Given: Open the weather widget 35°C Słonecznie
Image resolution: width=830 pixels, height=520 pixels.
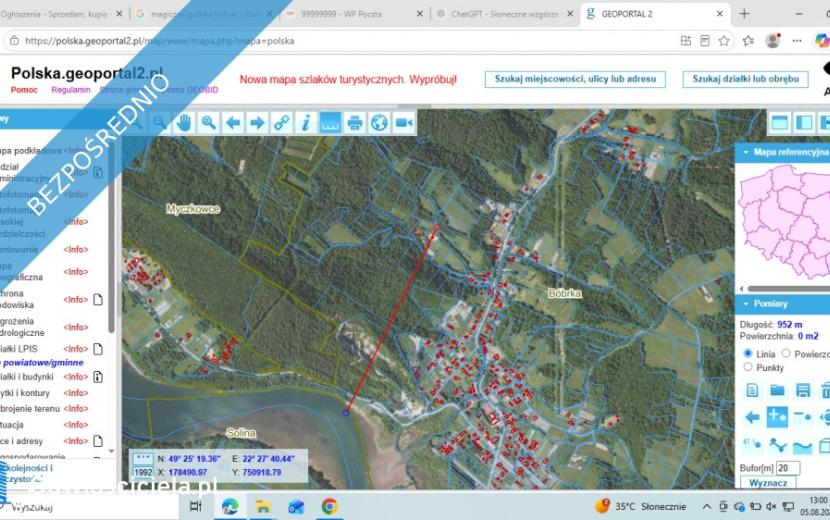Looking at the screenshot, I should click(x=640, y=507).
